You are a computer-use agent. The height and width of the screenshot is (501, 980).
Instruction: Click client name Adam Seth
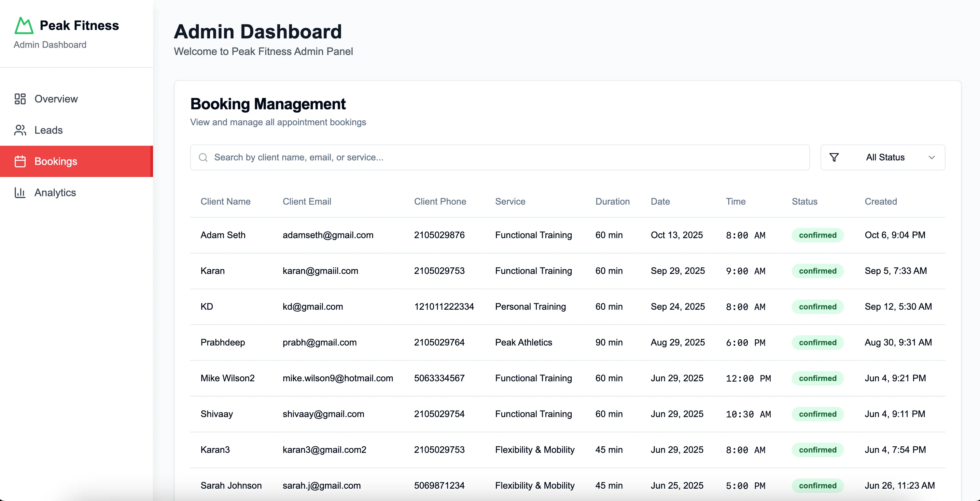(x=223, y=235)
